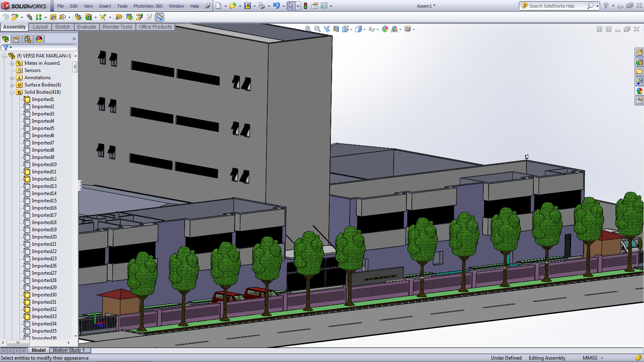The width and height of the screenshot is (644, 362).
Task: Open the Undo history dropdown arrow
Action: coord(283,6)
